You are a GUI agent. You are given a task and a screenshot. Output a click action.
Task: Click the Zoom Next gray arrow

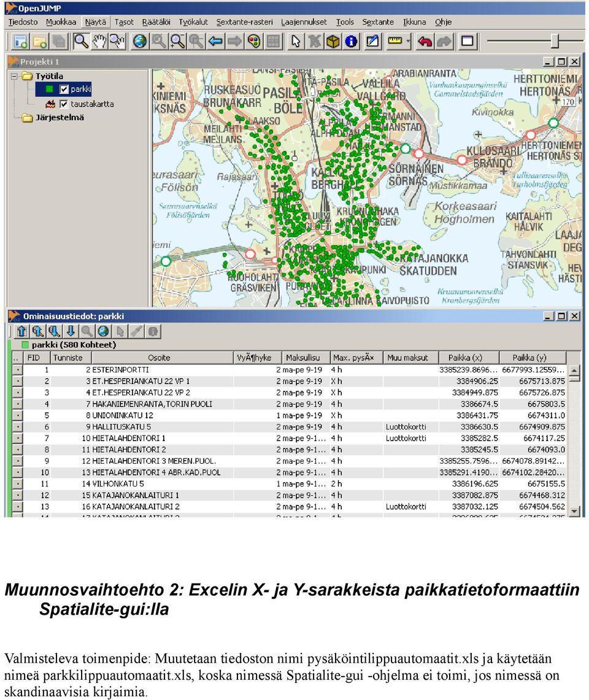[x=234, y=42]
